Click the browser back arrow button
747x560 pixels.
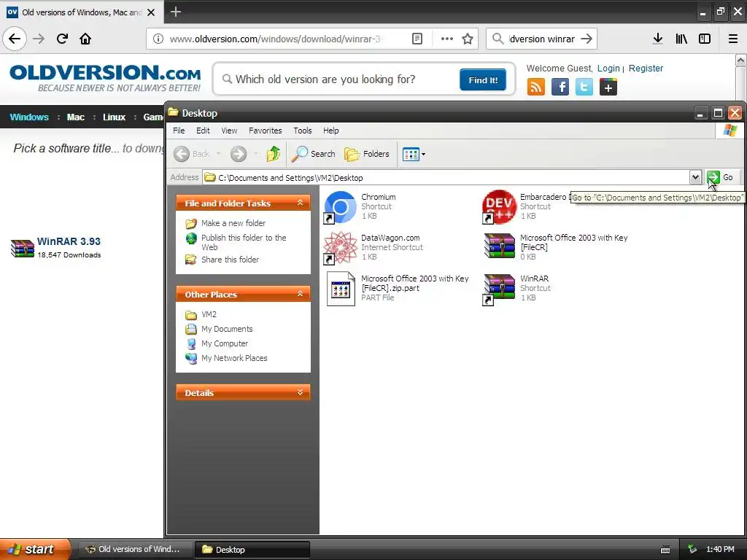[x=15, y=39]
